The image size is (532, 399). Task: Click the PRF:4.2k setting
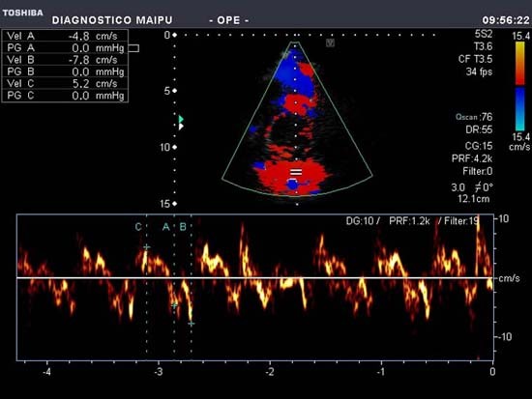click(472, 158)
